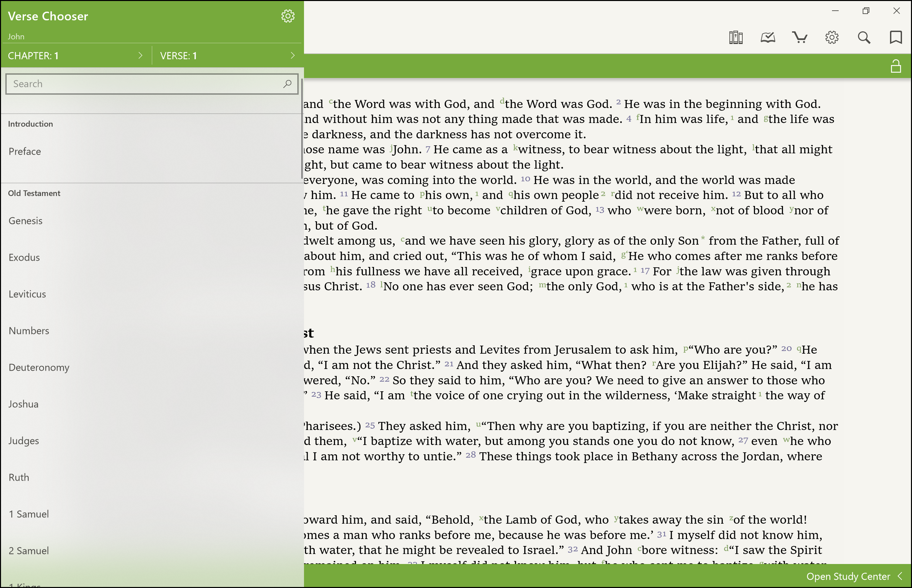The height and width of the screenshot is (588, 912).
Task: Click the book list scrollbar thumb
Action: [302, 128]
